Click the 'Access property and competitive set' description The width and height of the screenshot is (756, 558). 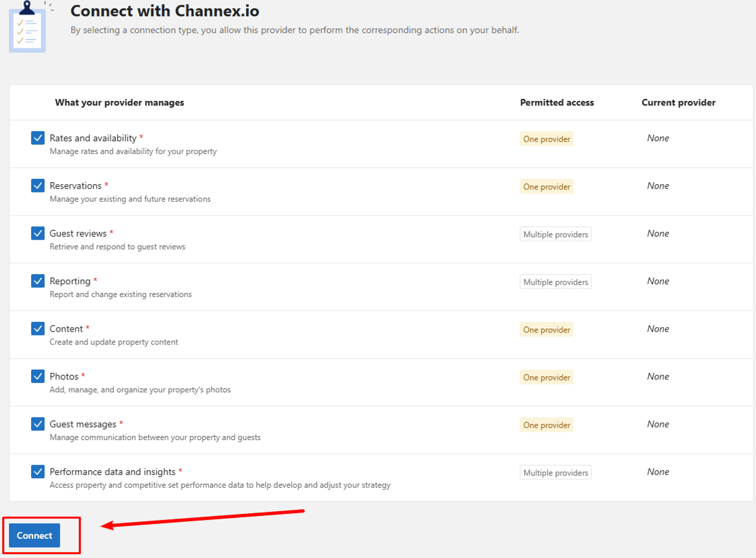coord(220,485)
